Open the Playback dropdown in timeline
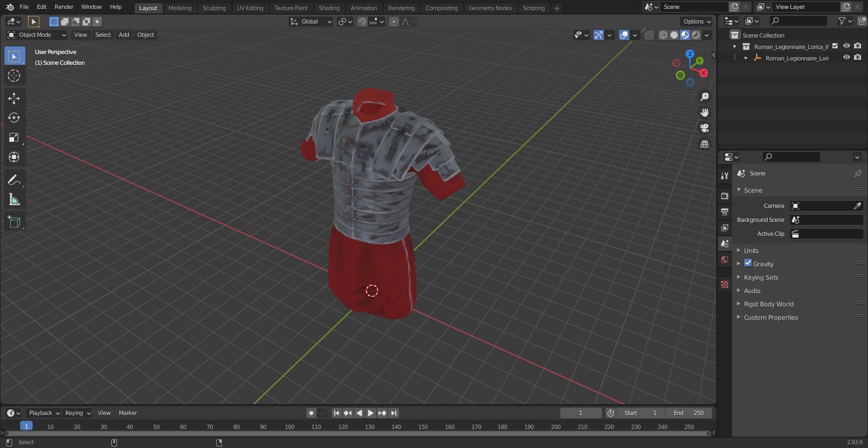Screen dimensions: 868x448 point(43,413)
